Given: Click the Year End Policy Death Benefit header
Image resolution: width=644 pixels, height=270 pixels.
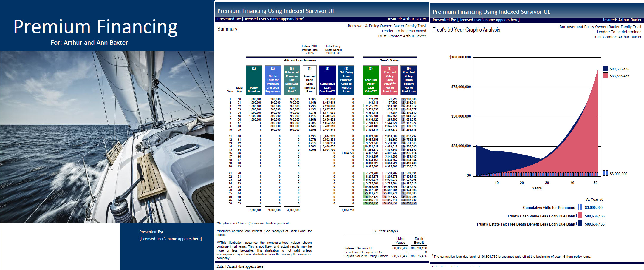Looking at the screenshot, I should click(x=408, y=81).
